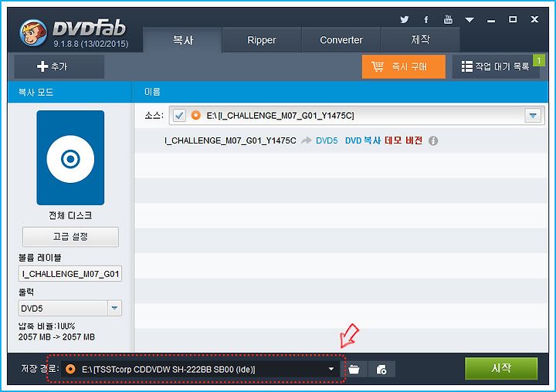Screen dimensions: 556x392
Task: Switch to the Ripper tab
Action: [262, 40]
